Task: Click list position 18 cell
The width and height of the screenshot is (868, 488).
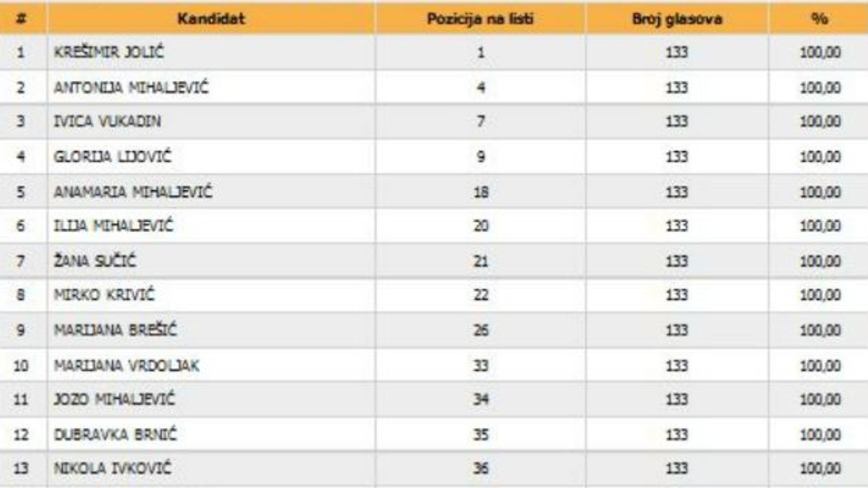Action: click(480, 192)
